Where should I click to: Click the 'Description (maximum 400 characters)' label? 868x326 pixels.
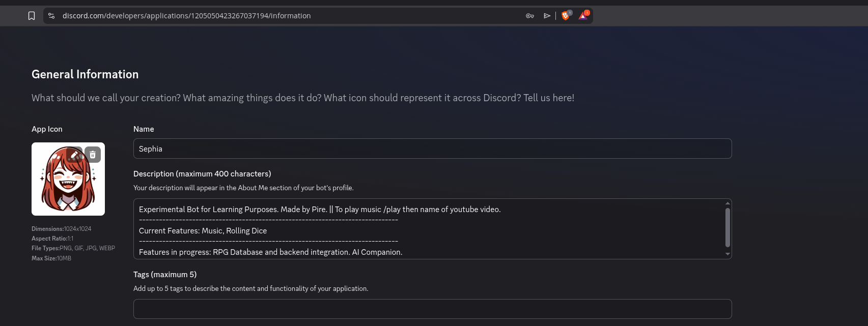coord(202,174)
